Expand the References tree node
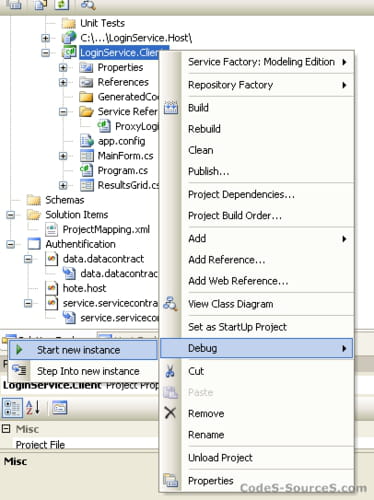Image resolution: width=374 pixels, height=500 pixels. click(x=63, y=82)
